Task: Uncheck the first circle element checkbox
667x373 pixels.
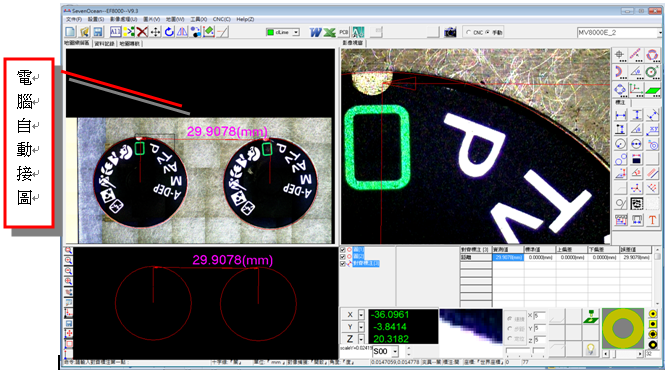Action: tap(343, 250)
